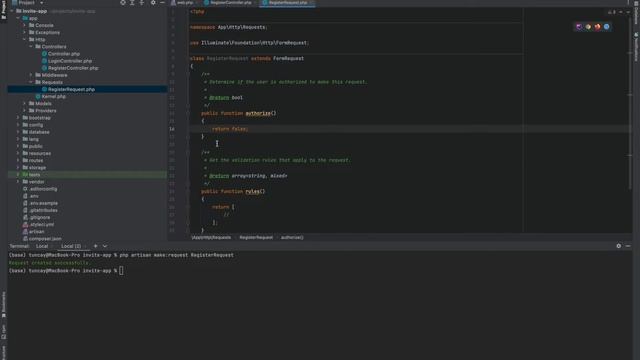Open Terminal panel settings gear
The width and height of the screenshot is (640, 360).
[619, 246]
